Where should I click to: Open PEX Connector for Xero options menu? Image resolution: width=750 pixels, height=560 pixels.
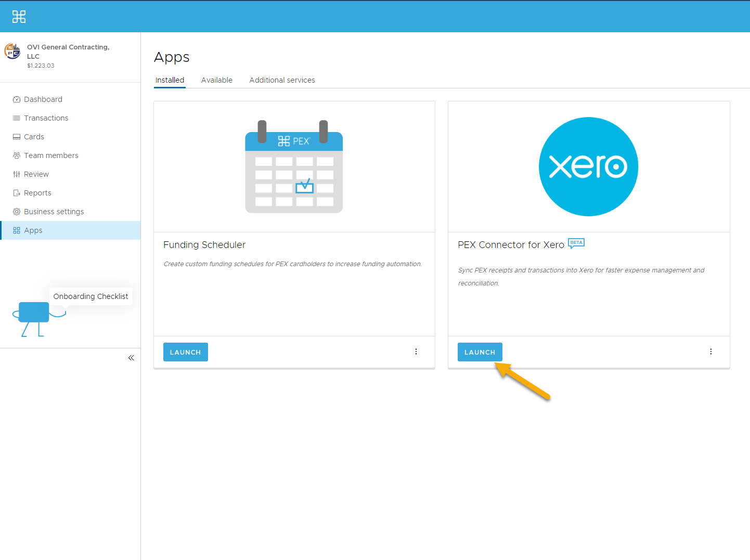711,352
